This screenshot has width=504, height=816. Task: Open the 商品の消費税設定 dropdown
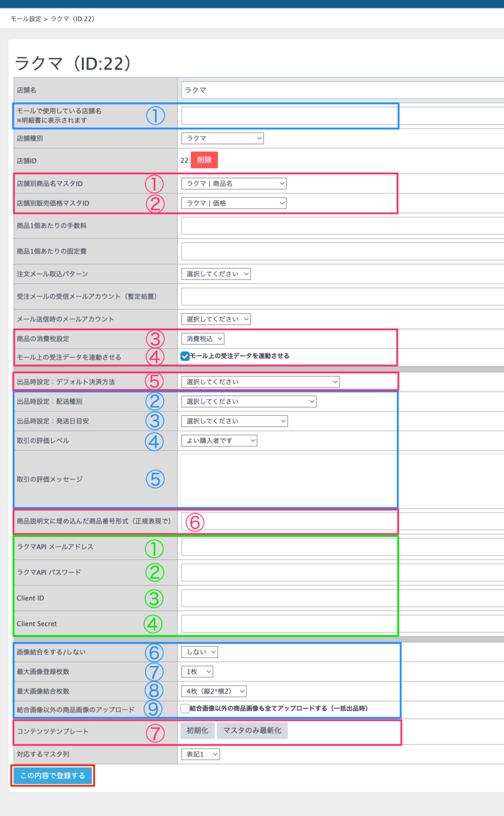pyautogui.click(x=203, y=339)
